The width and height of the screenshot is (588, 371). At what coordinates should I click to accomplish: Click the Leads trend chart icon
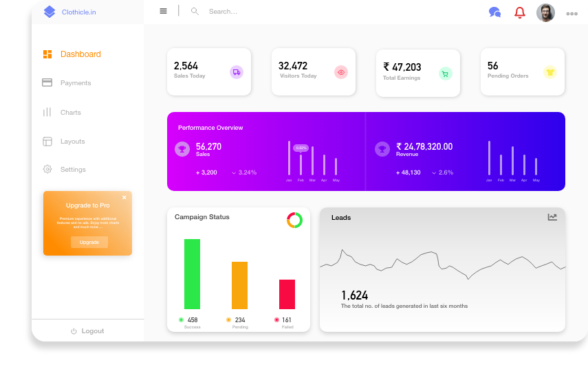point(552,217)
